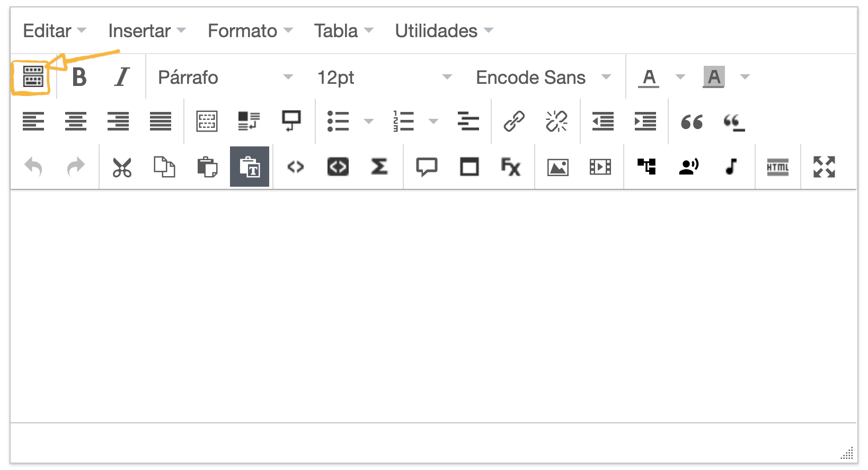Screen dimensions: 868x470
Task: Open the Insertar menu
Action: point(146,31)
